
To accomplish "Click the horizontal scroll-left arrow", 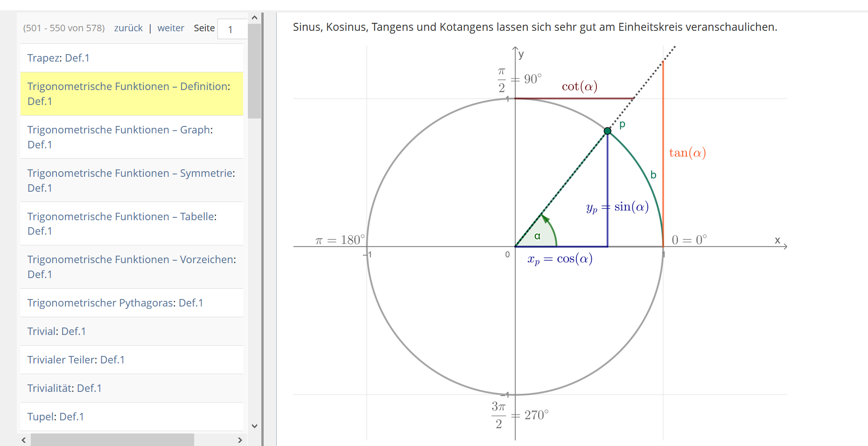I will [24, 440].
